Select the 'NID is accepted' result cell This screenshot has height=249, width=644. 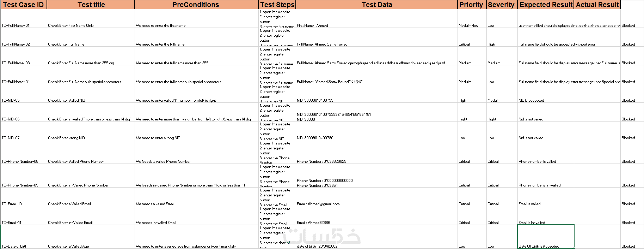[x=546, y=93]
